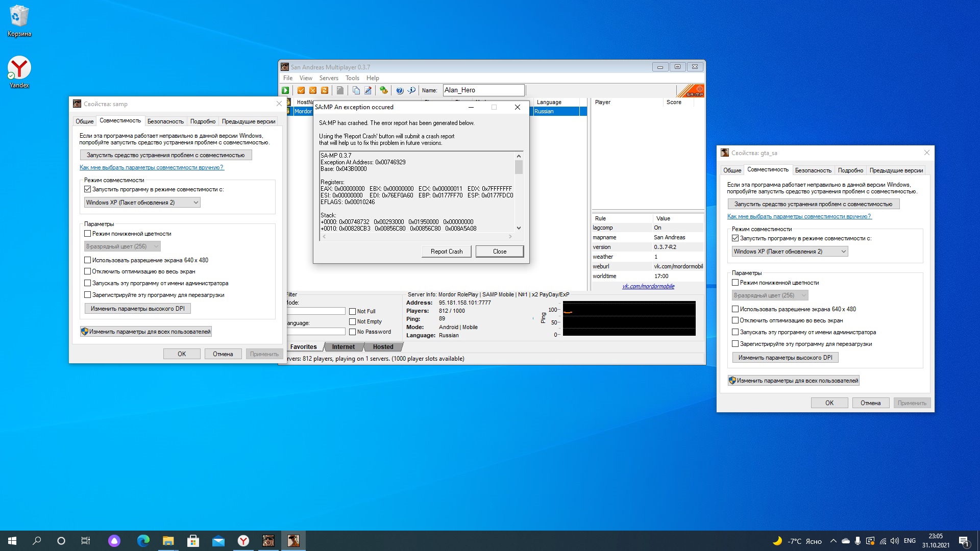Image resolution: width=980 pixels, height=551 pixels.
Task: Open the Servers menu
Action: pos(329,78)
